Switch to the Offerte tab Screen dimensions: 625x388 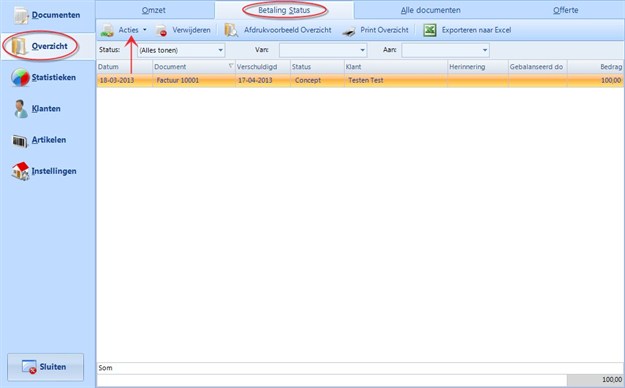[x=565, y=10]
